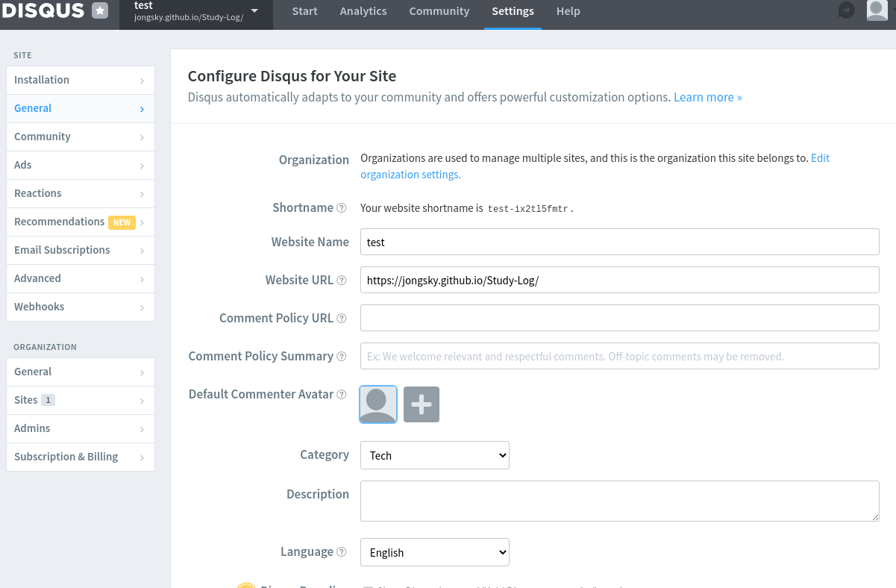The image size is (896, 588).
Task: Click the Language help question icon
Action: click(x=342, y=552)
